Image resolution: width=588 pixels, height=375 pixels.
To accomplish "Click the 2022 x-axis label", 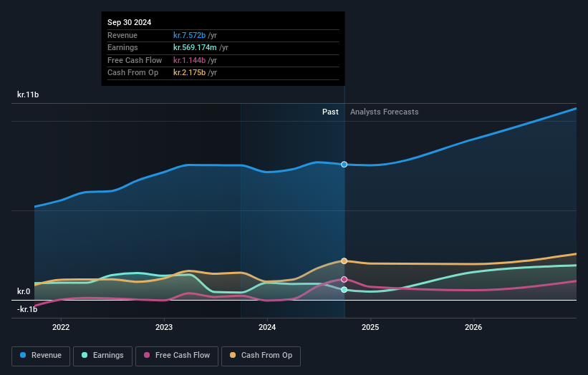I will (61, 328).
